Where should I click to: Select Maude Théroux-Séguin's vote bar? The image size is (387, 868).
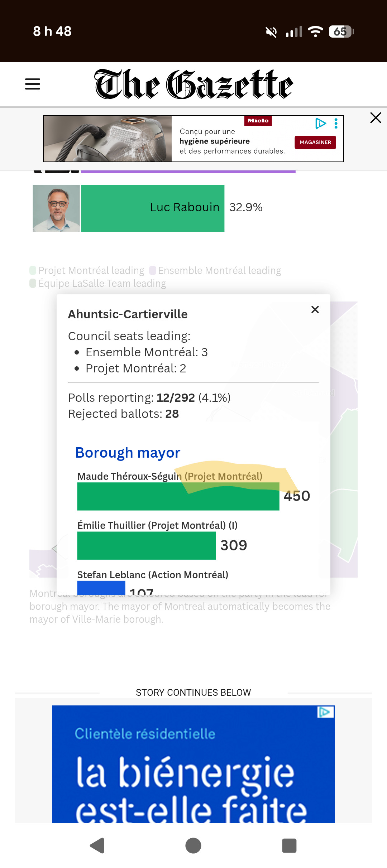178,497
